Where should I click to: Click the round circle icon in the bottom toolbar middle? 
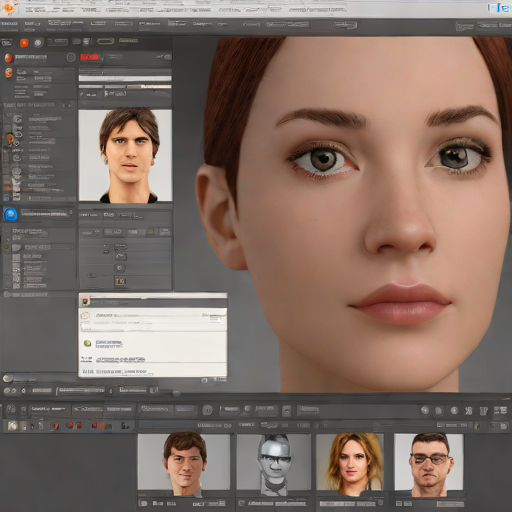coord(207,410)
